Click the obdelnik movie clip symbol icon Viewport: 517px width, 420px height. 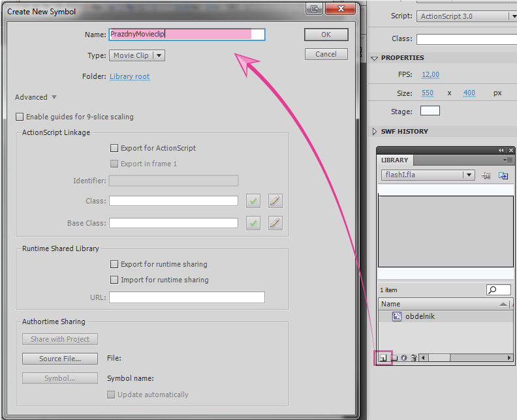tap(396, 316)
